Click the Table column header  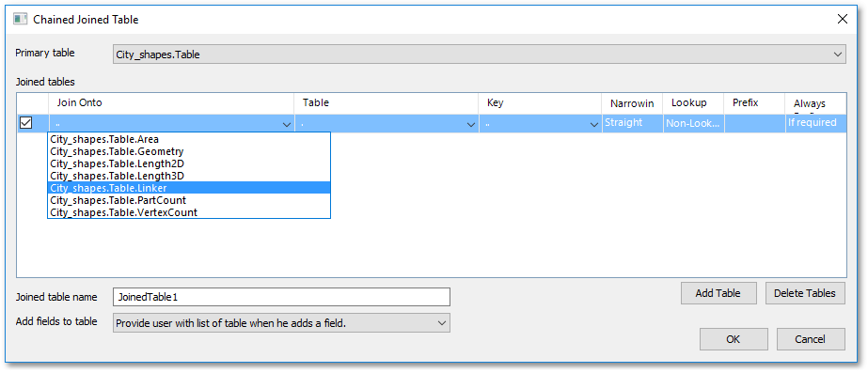(387, 103)
